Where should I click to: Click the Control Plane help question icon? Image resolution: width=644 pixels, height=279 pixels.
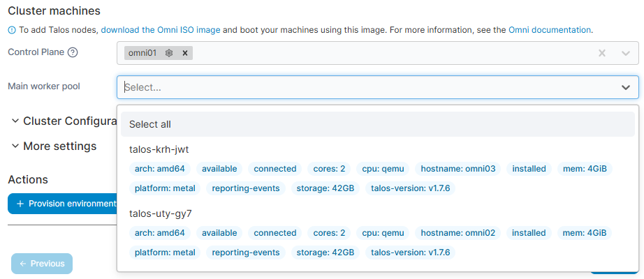[x=73, y=52]
